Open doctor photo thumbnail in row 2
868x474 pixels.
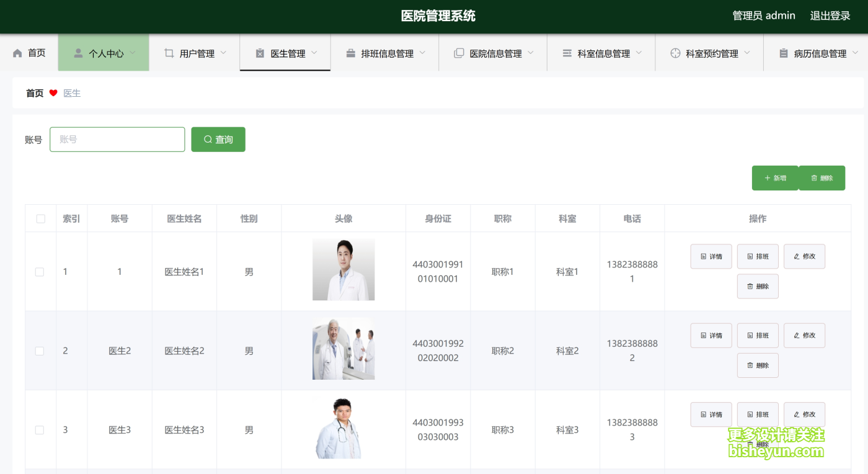tap(343, 349)
